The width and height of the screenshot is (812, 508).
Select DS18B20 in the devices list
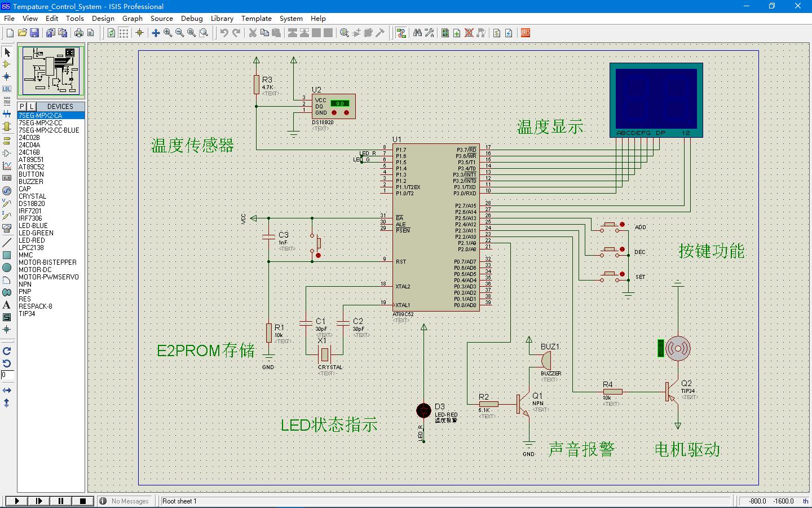click(x=32, y=204)
